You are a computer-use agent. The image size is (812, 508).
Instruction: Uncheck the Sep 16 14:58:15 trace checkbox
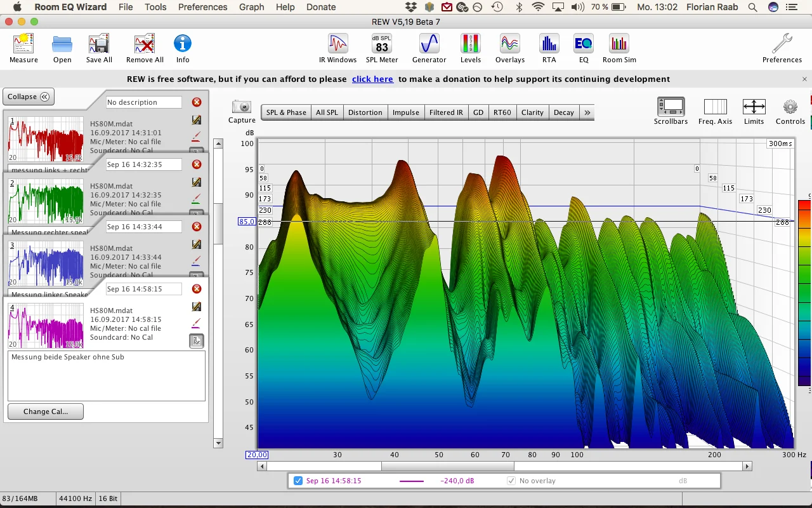299,481
